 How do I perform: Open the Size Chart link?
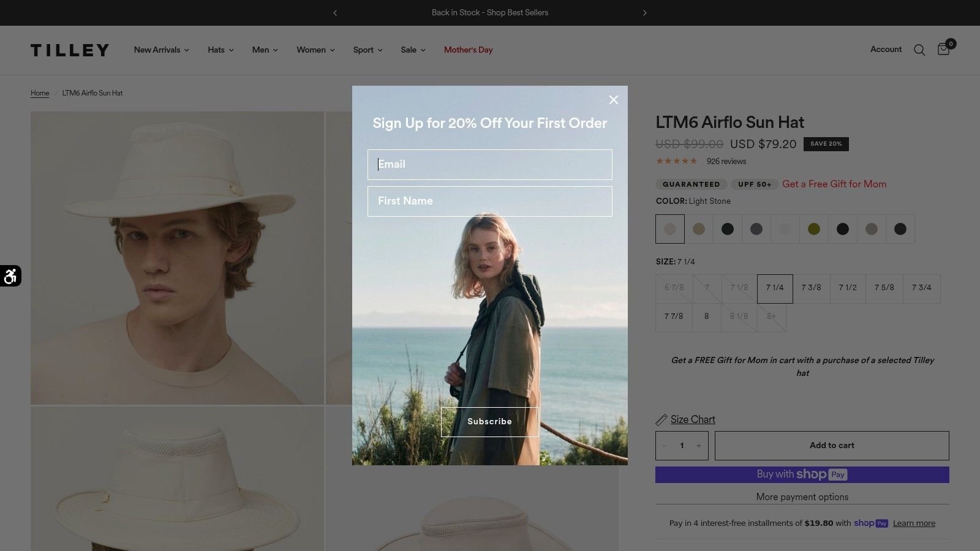pyautogui.click(x=693, y=420)
